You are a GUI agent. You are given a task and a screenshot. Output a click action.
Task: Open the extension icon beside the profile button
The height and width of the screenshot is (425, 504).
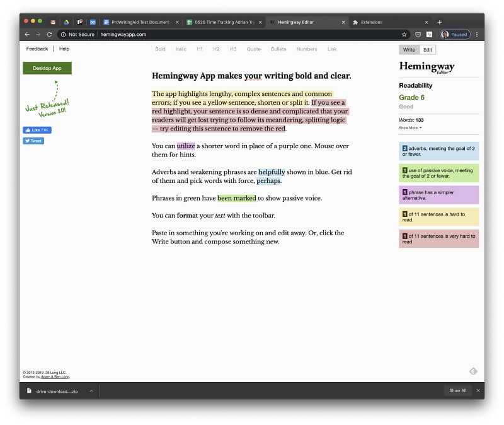click(x=429, y=35)
